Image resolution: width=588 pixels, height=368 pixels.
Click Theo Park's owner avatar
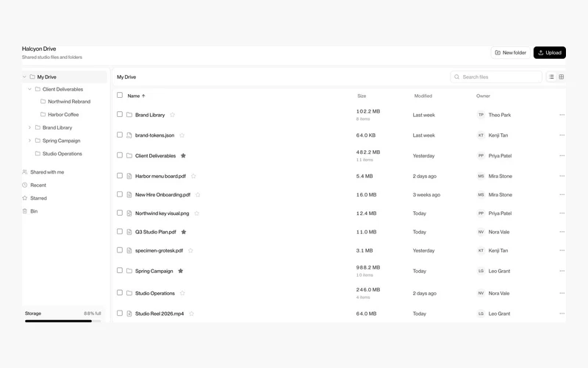tap(481, 115)
